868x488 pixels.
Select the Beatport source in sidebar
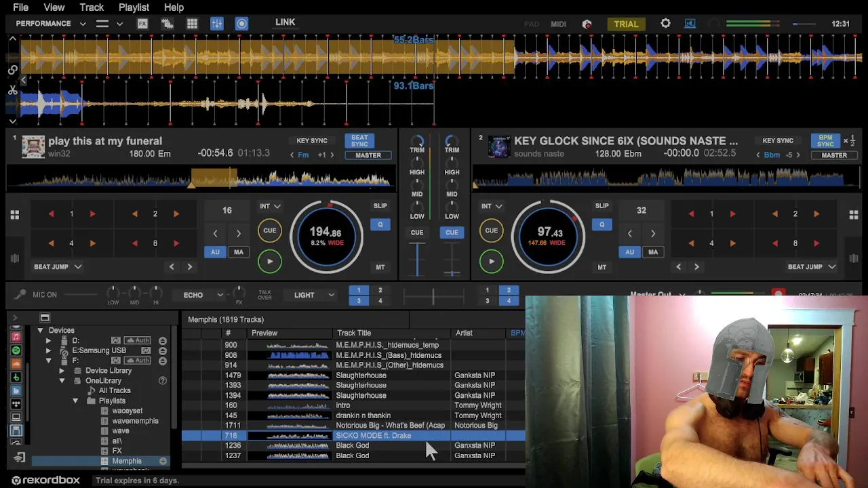16,377
